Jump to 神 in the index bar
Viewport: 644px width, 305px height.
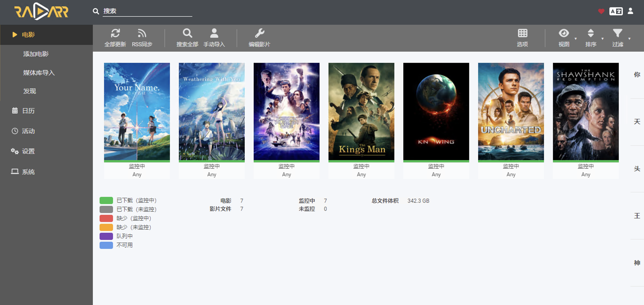(637, 263)
